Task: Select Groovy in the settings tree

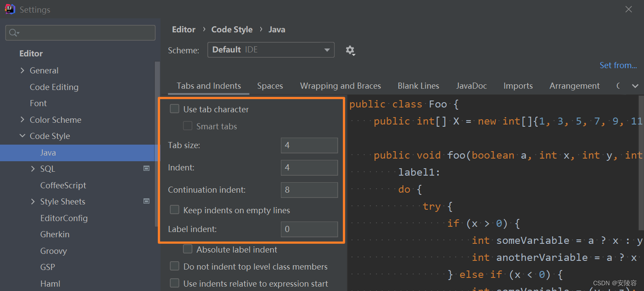Action: click(53, 251)
